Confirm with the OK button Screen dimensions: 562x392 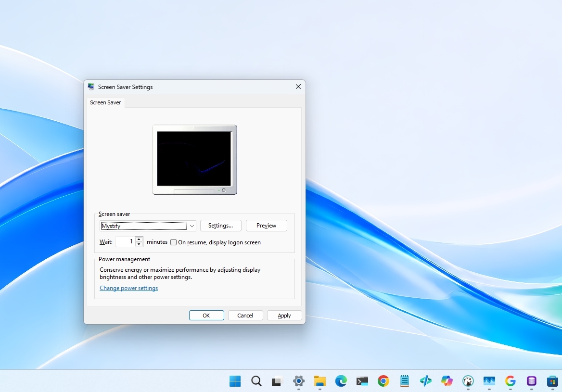[206, 316]
